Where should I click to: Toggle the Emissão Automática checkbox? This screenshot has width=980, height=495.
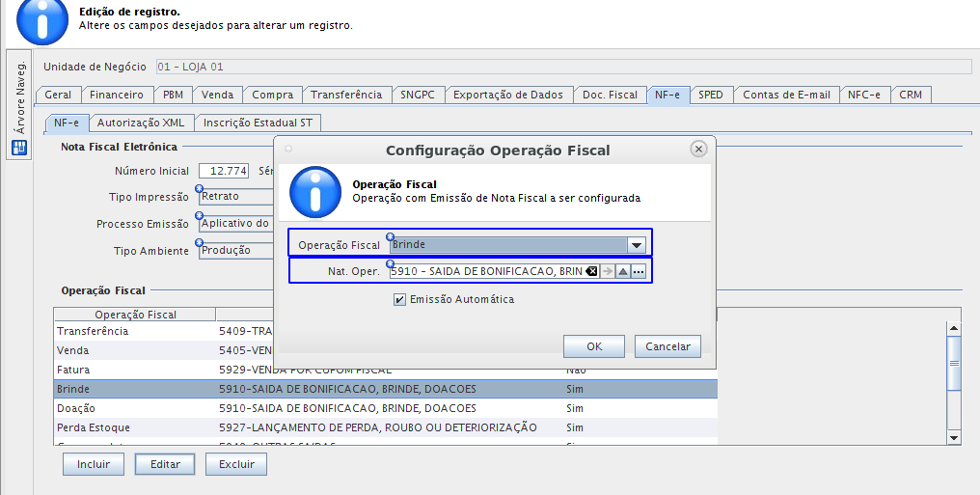click(x=399, y=299)
